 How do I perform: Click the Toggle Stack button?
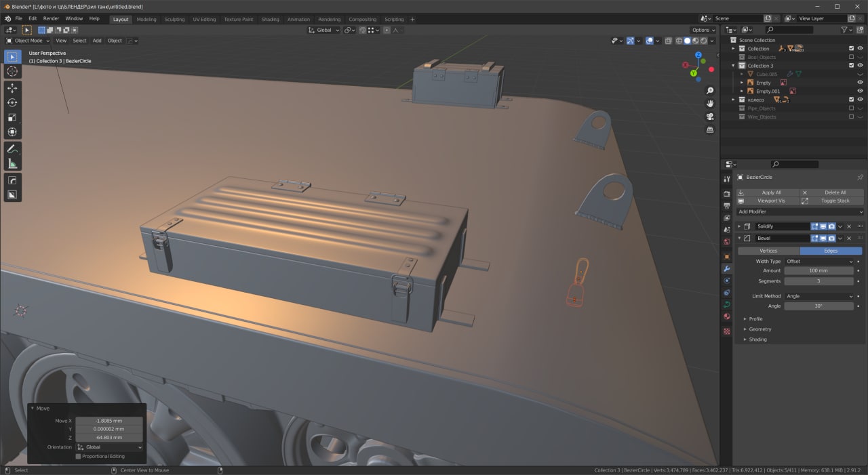click(x=832, y=201)
